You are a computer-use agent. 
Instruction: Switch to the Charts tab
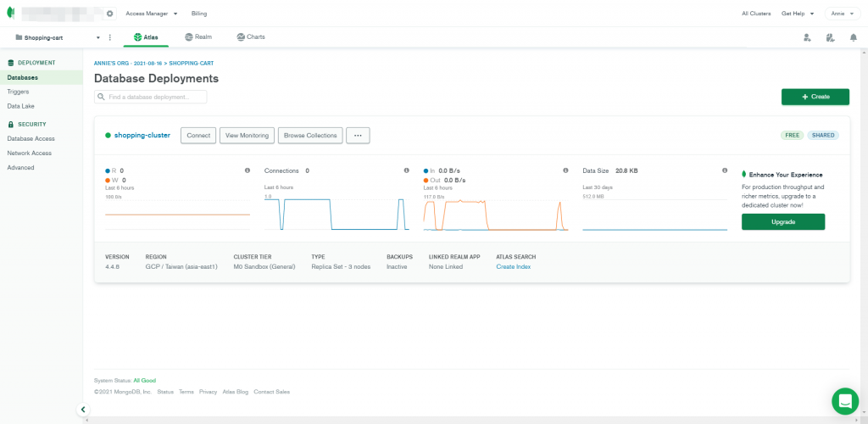tap(251, 37)
